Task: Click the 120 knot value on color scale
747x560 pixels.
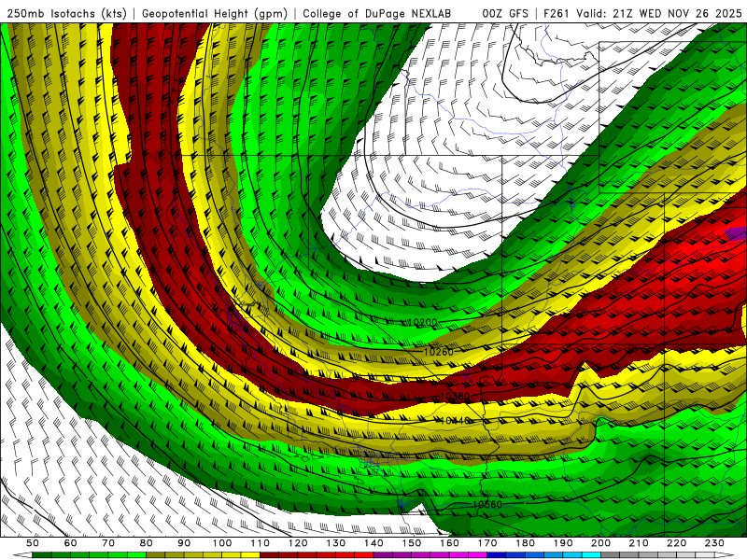Action: coord(298,543)
